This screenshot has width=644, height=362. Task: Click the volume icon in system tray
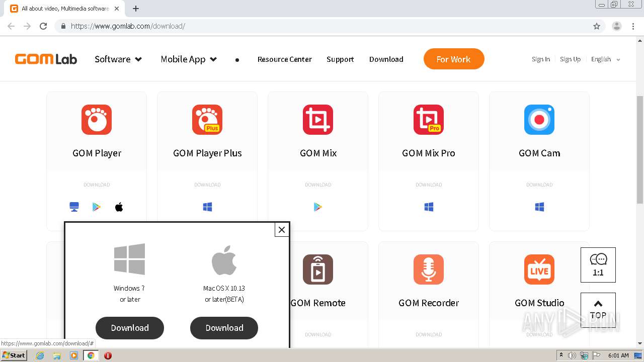point(572,355)
